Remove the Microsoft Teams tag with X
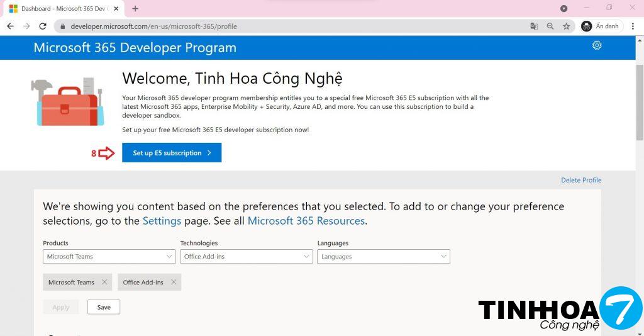The image size is (644, 336). click(104, 283)
